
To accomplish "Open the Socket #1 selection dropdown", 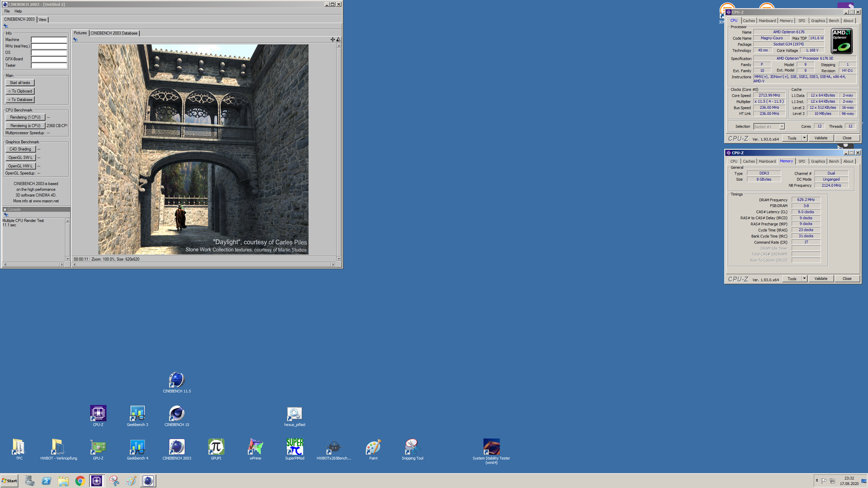I will 769,126.
